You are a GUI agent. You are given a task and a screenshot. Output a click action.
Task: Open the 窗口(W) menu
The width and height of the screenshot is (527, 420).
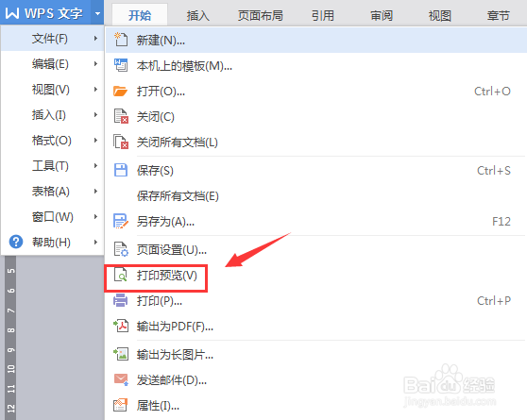[53, 217]
